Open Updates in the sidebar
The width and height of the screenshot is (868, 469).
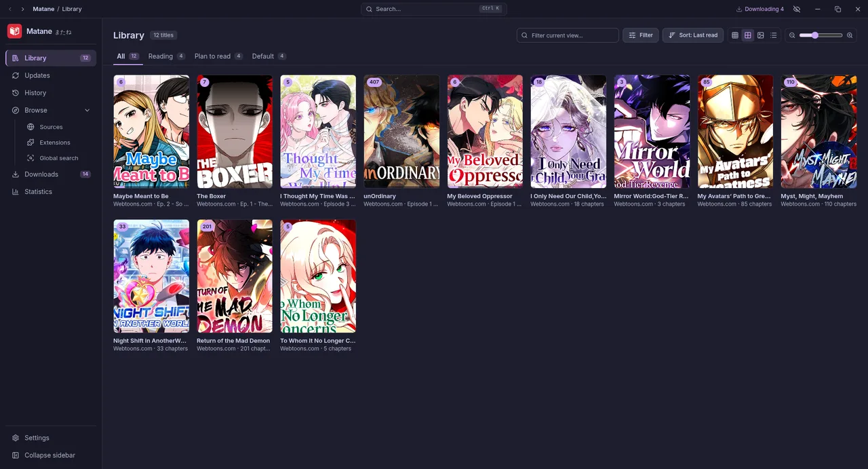pos(51,75)
